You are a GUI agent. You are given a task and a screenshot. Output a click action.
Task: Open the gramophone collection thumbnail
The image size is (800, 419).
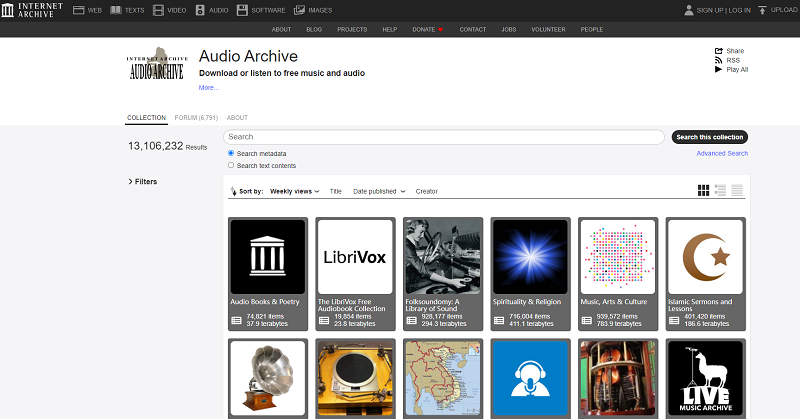(x=268, y=378)
